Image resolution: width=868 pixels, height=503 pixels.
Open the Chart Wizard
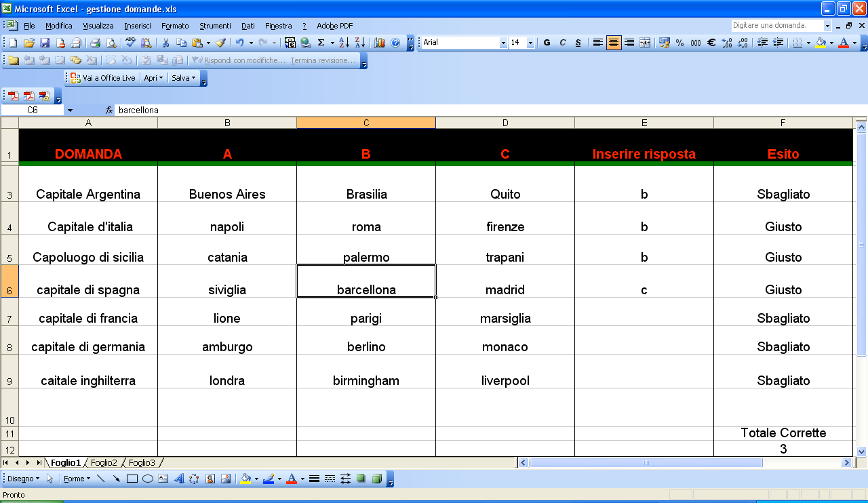[x=380, y=43]
